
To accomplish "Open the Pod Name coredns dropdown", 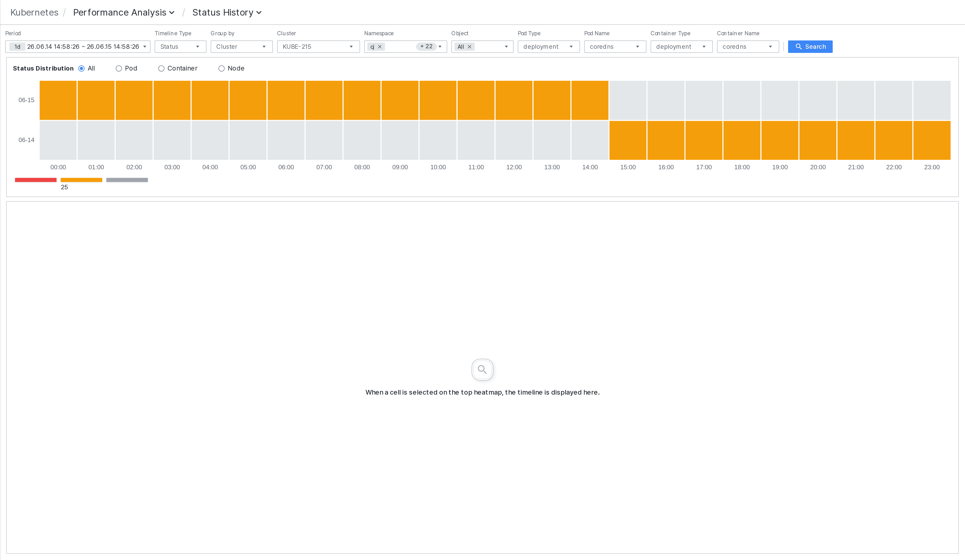I will pos(615,47).
